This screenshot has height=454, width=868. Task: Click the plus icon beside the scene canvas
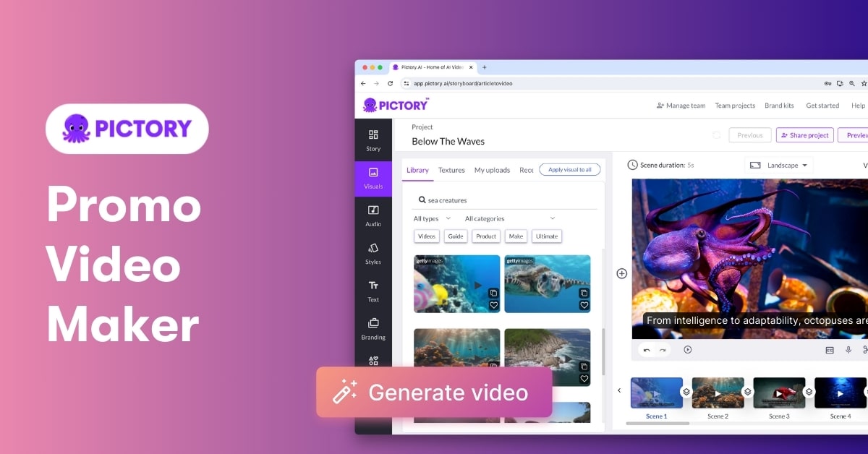pos(621,273)
